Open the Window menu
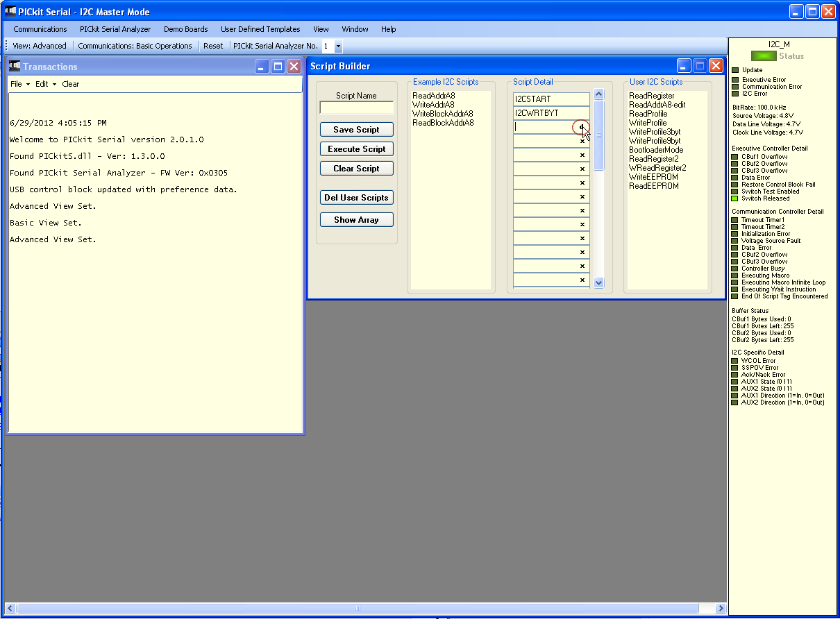The width and height of the screenshot is (840, 619). coord(355,29)
